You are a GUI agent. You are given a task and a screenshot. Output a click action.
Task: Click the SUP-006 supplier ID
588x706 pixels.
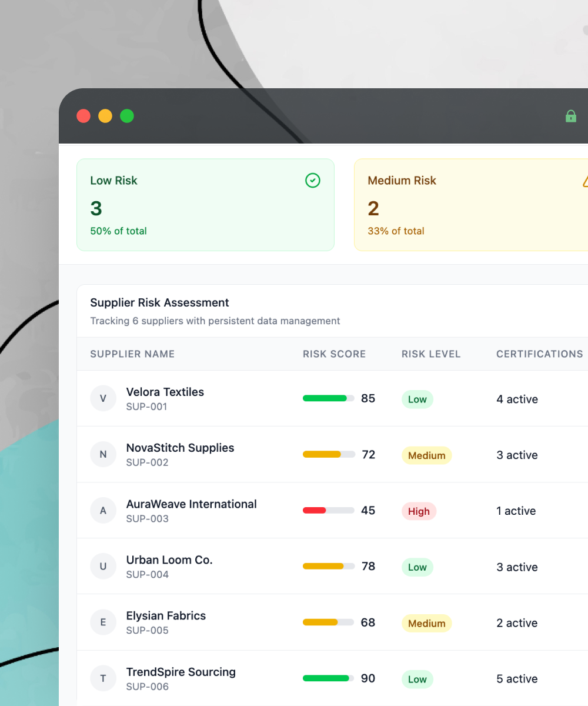click(148, 687)
